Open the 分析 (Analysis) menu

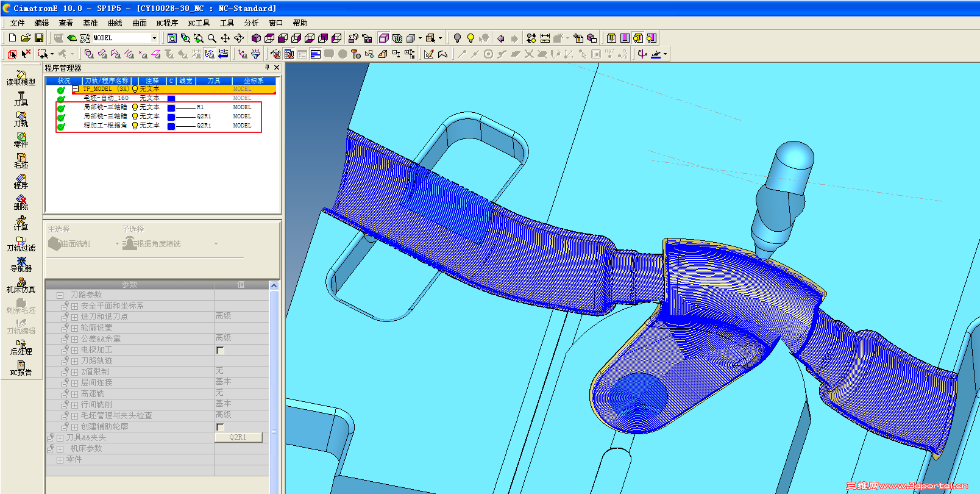coord(251,23)
